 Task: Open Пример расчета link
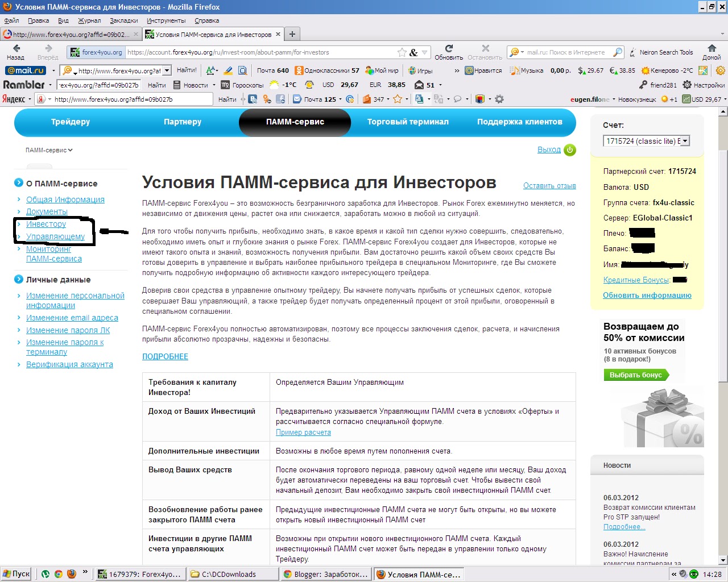[x=303, y=433]
